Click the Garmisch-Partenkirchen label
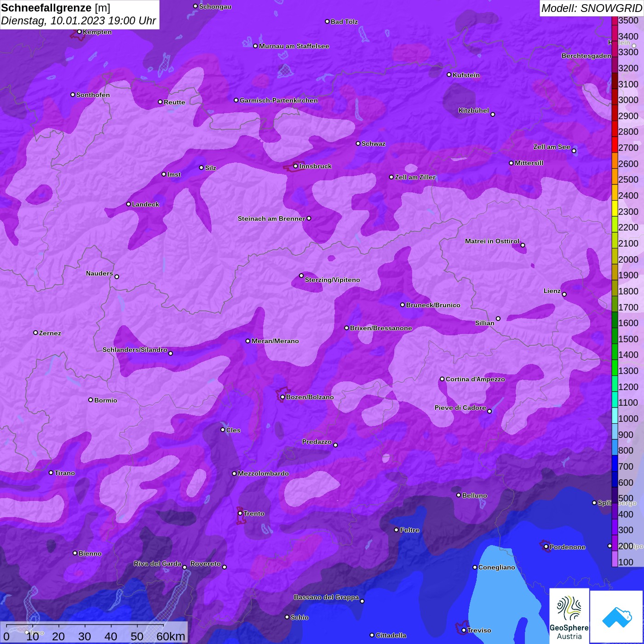 tap(278, 100)
